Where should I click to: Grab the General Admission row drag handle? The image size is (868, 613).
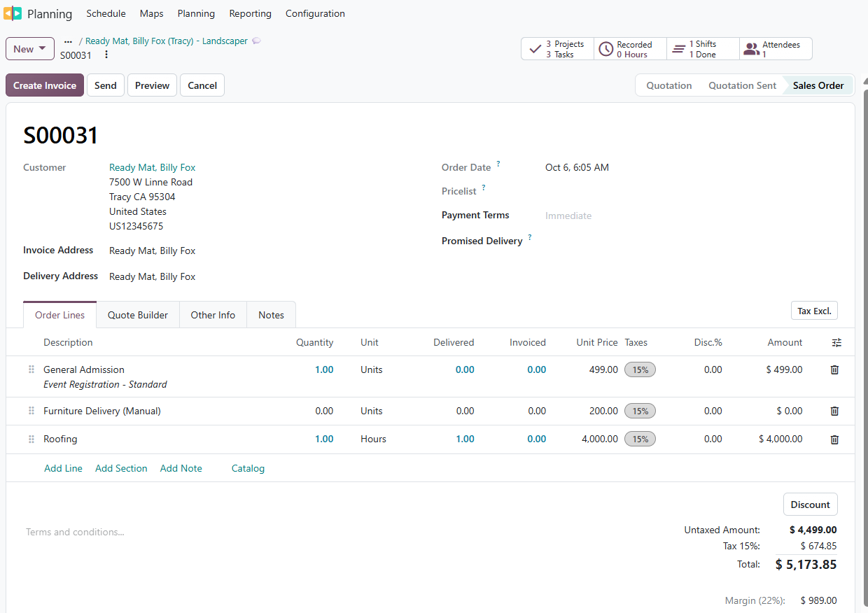pos(31,369)
